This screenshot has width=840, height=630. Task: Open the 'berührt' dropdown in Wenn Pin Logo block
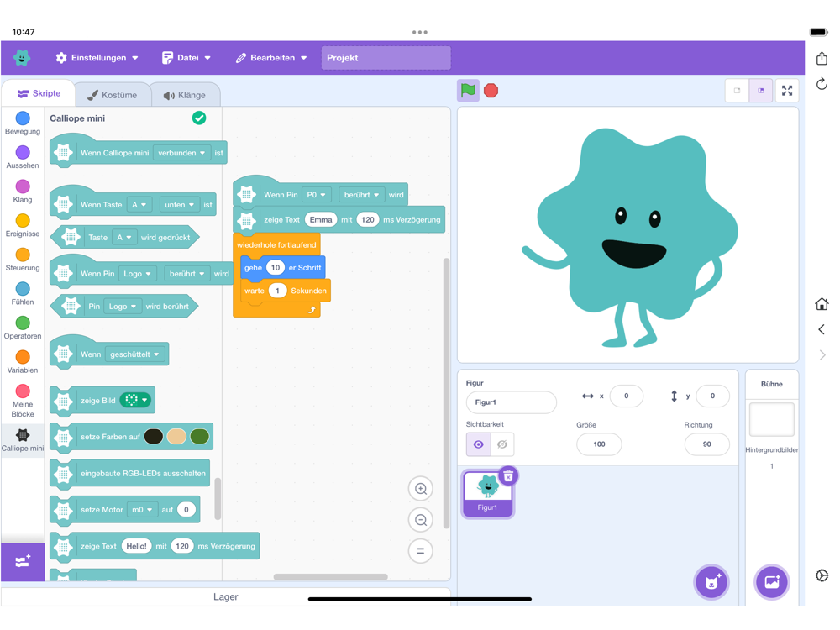(x=187, y=274)
